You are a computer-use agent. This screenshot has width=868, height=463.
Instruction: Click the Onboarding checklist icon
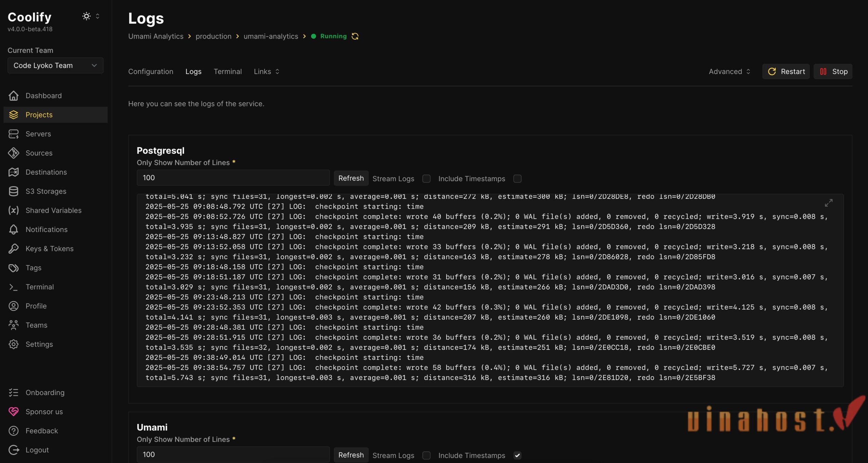(14, 392)
